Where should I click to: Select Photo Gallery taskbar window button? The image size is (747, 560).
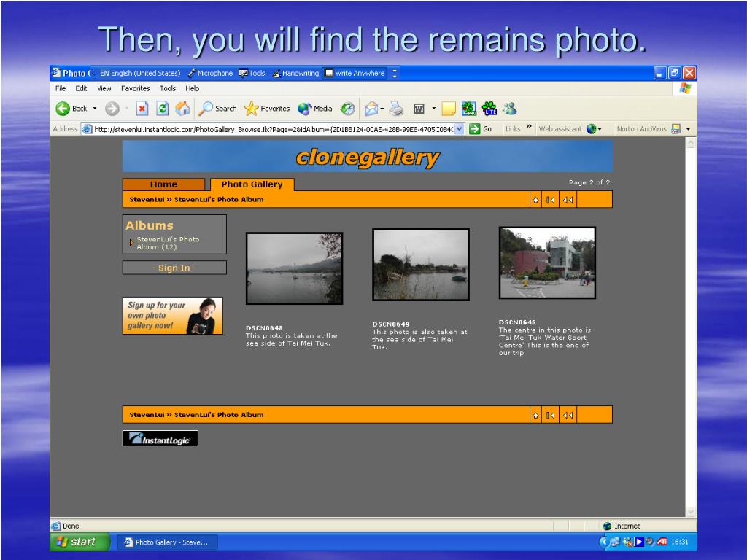tap(167, 542)
